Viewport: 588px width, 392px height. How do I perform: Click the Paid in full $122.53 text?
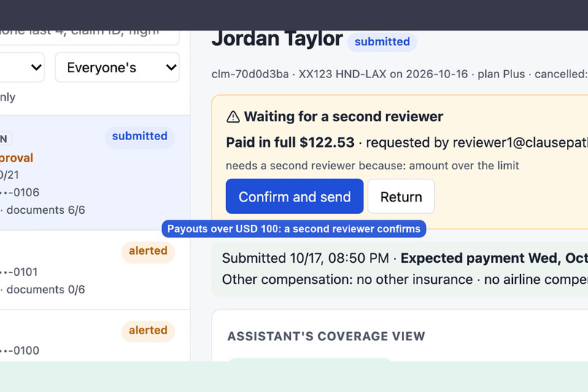click(x=290, y=142)
